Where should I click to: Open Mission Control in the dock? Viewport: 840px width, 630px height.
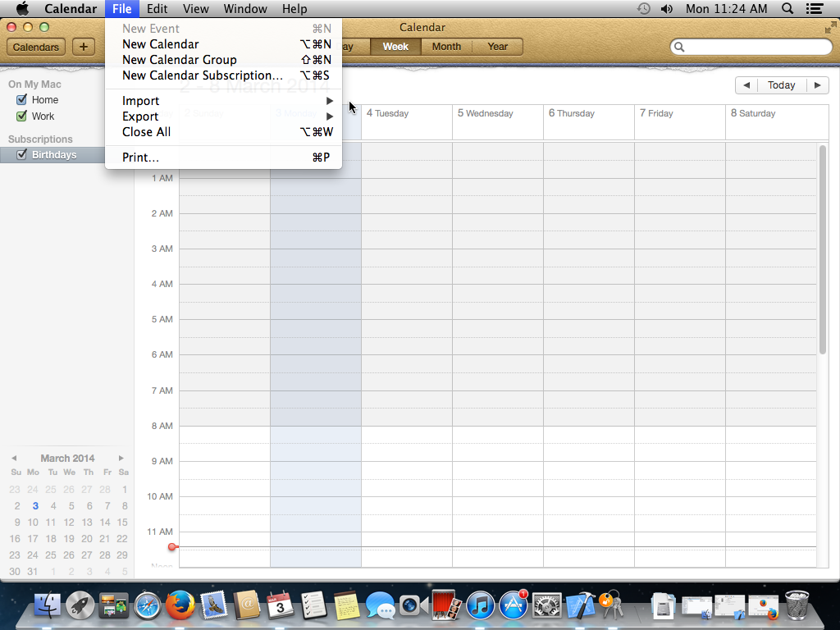click(x=113, y=605)
